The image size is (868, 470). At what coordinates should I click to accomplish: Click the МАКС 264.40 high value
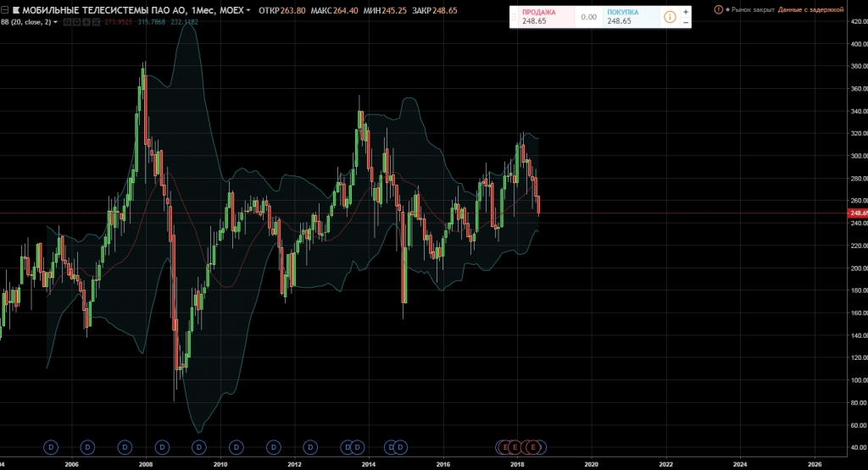pos(334,10)
